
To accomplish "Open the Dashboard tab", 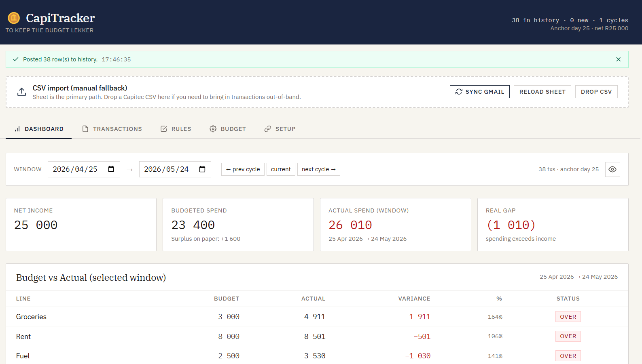I will (39, 129).
